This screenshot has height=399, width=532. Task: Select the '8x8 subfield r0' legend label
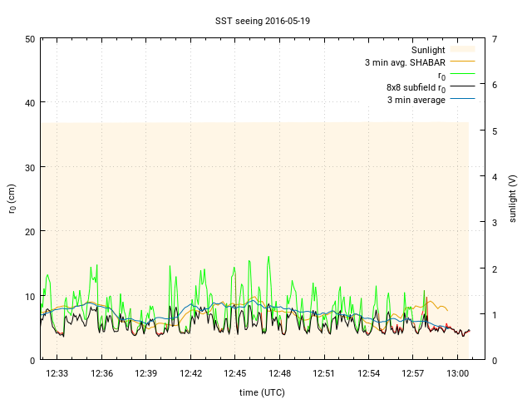coord(416,87)
